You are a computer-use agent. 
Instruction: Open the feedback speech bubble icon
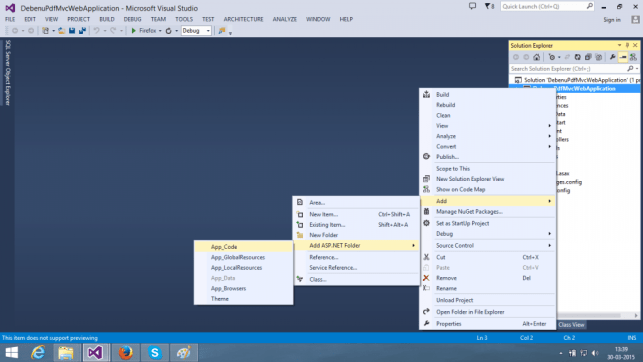472,6
